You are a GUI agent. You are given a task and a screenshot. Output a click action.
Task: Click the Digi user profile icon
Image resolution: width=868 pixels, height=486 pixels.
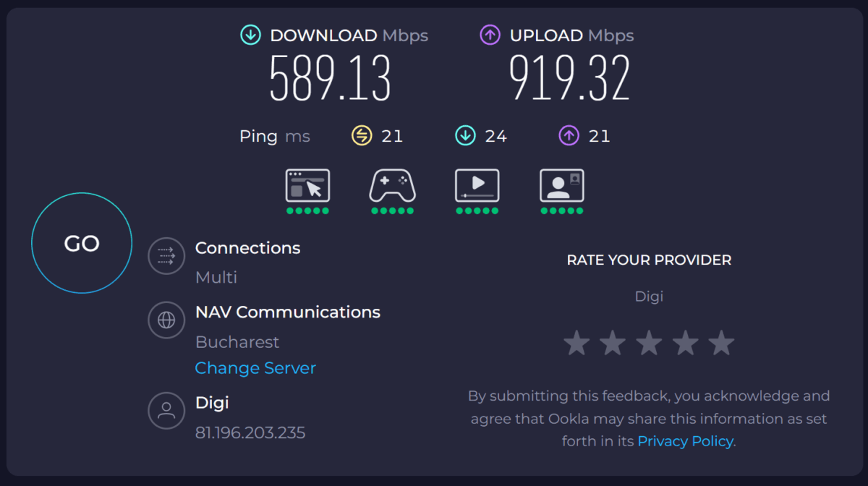(166, 411)
